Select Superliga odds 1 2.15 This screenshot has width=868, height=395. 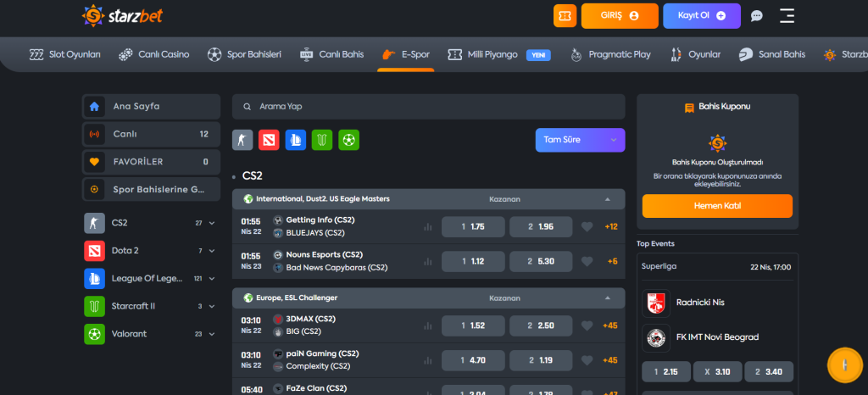(666, 372)
